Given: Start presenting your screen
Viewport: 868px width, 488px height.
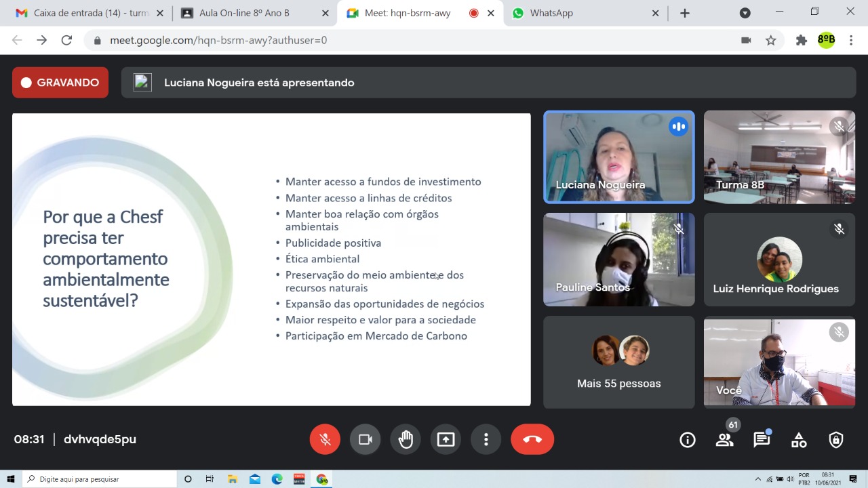Looking at the screenshot, I should coord(446,439).
